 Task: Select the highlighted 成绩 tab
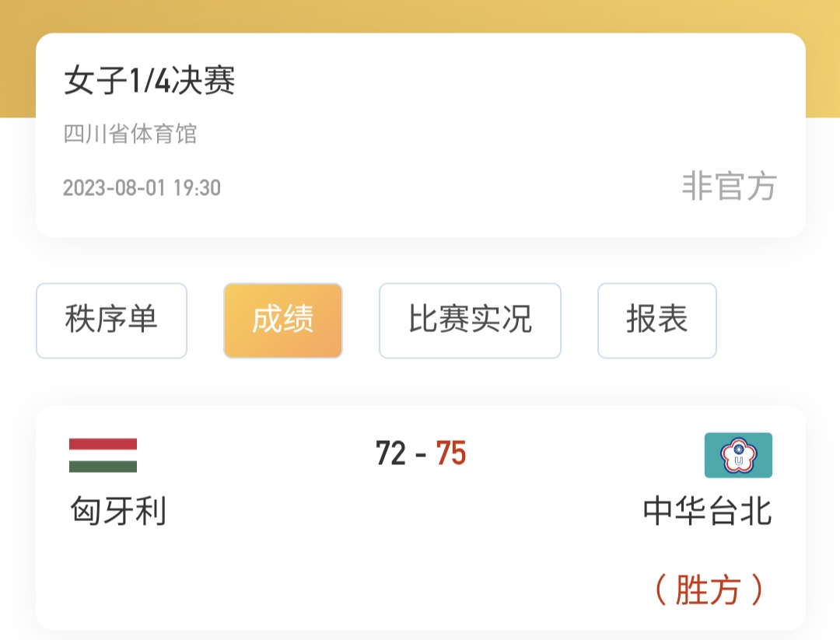[x=283, y=320]
